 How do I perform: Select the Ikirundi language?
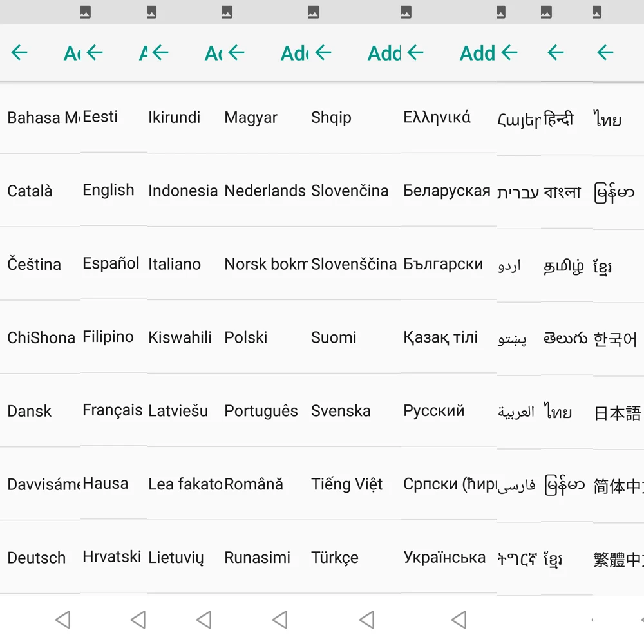point(174,117)
